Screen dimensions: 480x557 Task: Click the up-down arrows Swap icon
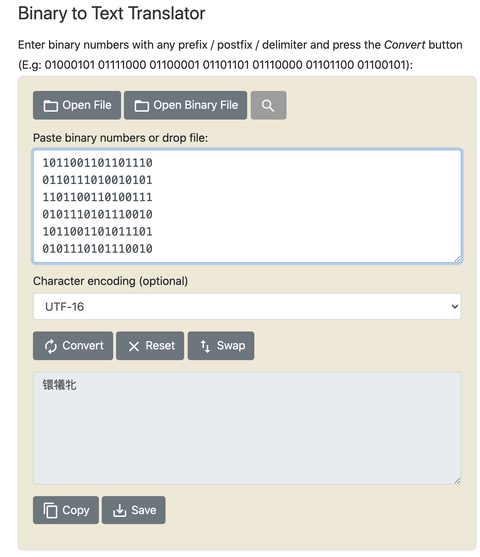[205, 346]
